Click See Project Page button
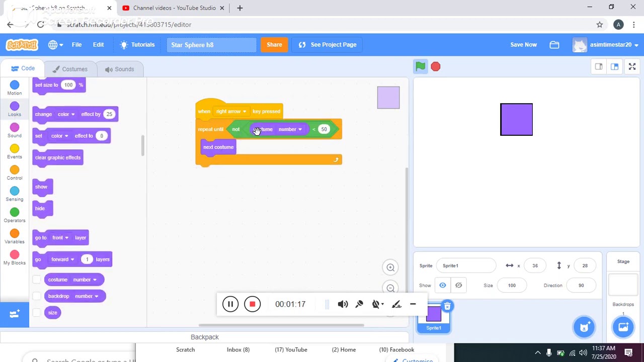This screenshot has width=644, height=362. pyautogui.click(x=328, y=45)
